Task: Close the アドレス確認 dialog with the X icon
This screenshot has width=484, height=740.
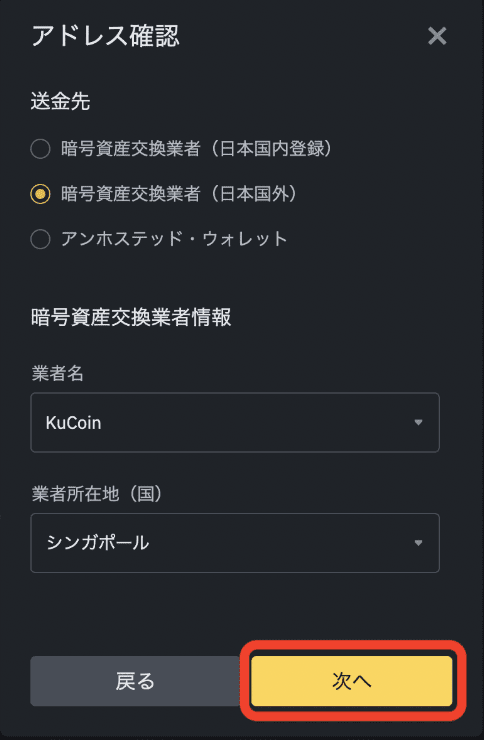Action: click(437, 36)
